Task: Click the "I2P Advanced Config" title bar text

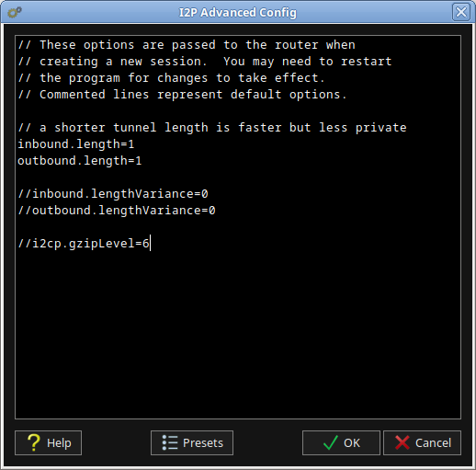Action: (x=238, y=13)
